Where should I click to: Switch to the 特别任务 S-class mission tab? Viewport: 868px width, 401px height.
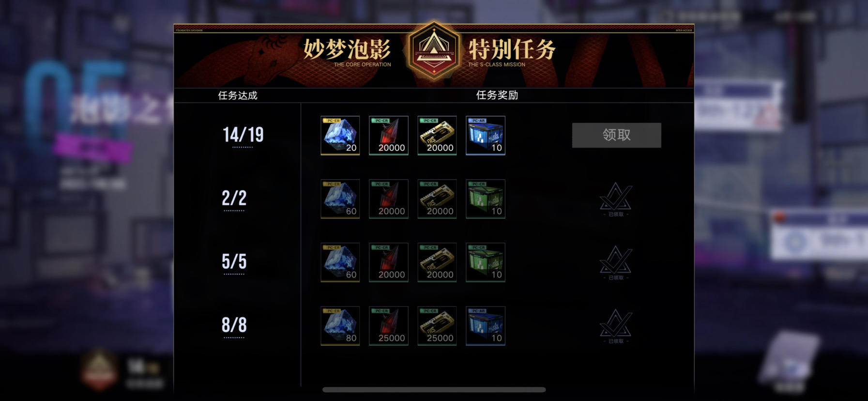click(512, 52)
